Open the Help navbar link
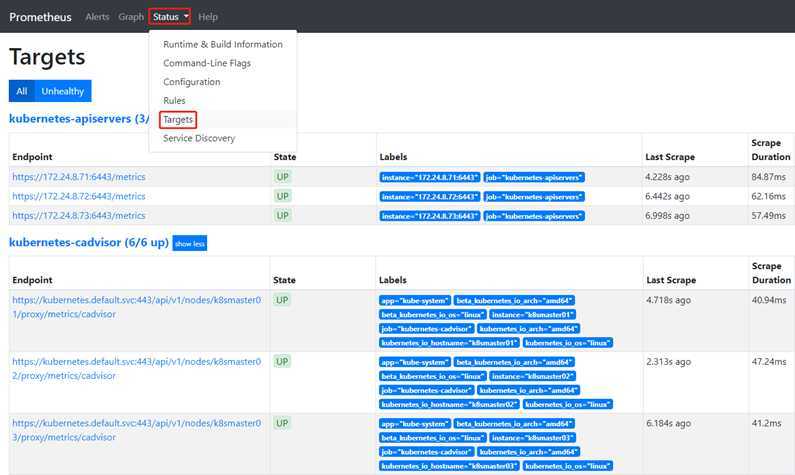The width and height of the screenshot is (795, 475). [x=208, y=17]
